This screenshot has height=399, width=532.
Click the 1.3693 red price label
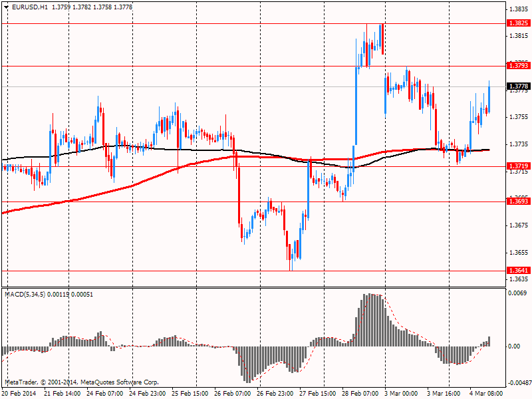point(519,201)
